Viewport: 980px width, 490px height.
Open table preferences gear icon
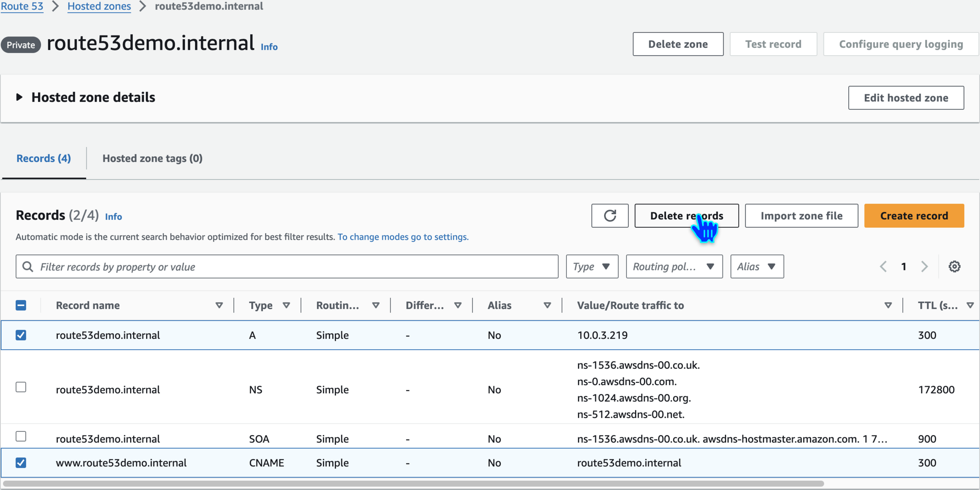pyautogui.click(x=954, y=267)
